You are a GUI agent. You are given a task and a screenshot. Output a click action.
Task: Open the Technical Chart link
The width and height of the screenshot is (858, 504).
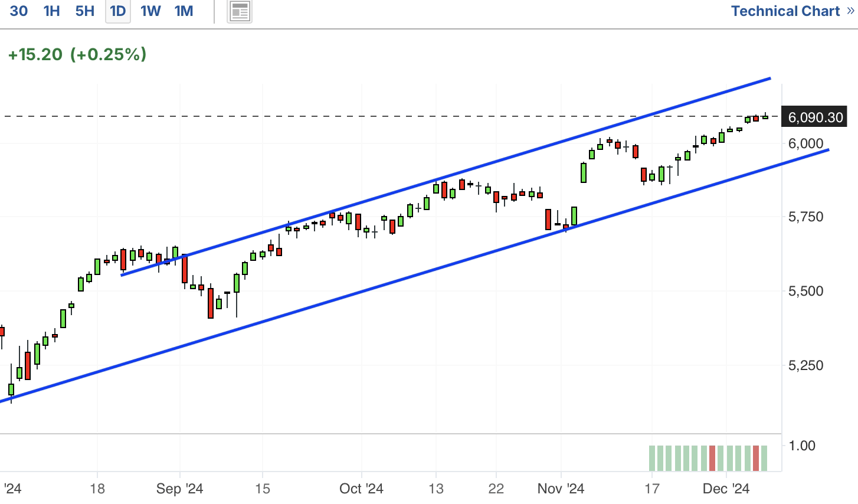792,11
